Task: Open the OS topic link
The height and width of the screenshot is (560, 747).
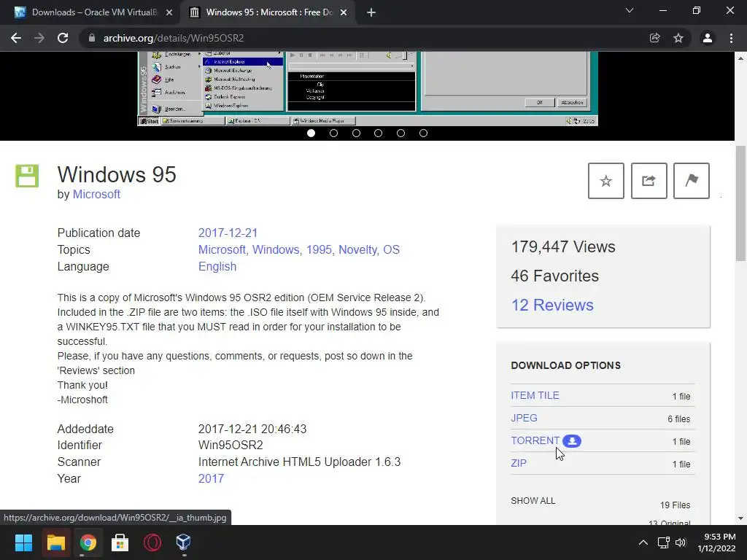Action: click(392, 249)
